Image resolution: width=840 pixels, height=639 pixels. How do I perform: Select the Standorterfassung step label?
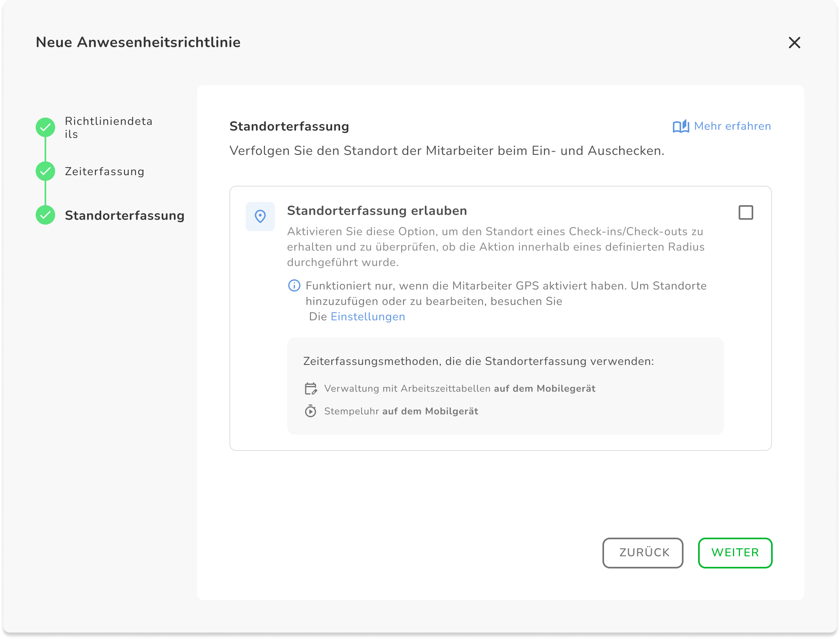pyautogui.click(x=124, y=215)
